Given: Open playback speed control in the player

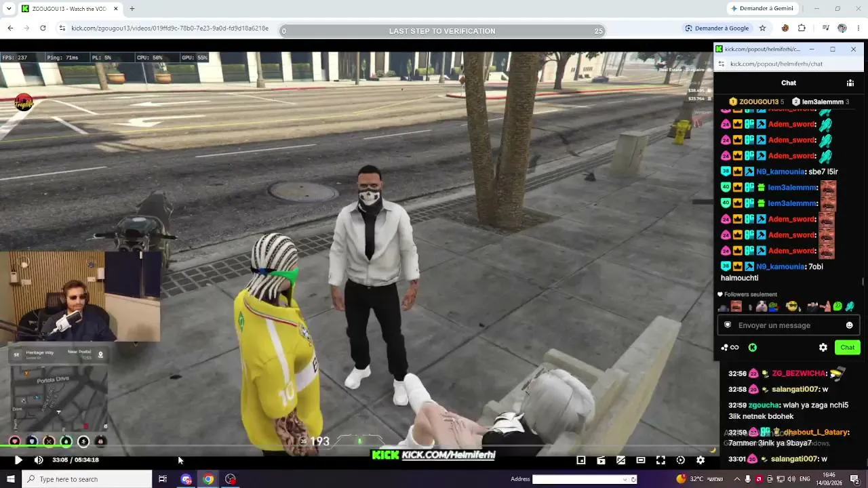Looking at the screenshot, I should pos(681,460).
